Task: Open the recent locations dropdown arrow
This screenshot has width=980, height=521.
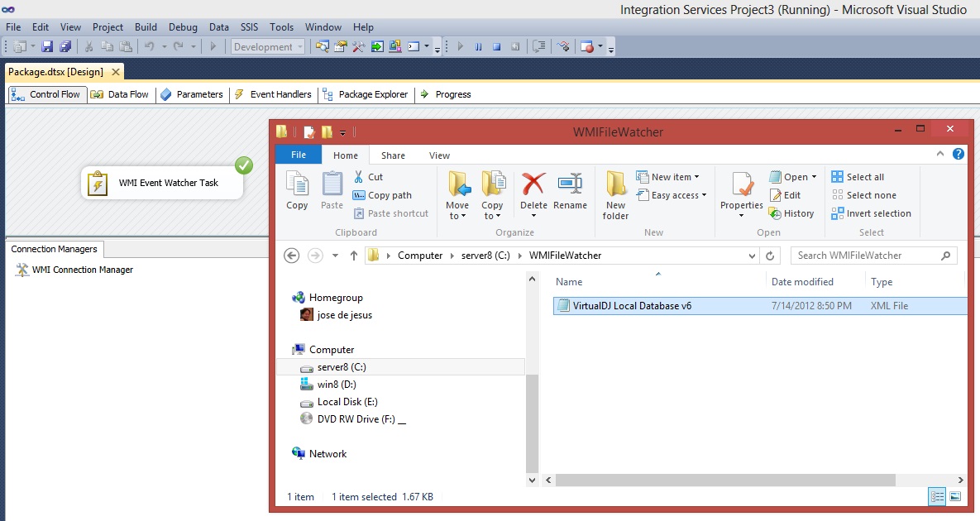Action: tap(335, 256)
